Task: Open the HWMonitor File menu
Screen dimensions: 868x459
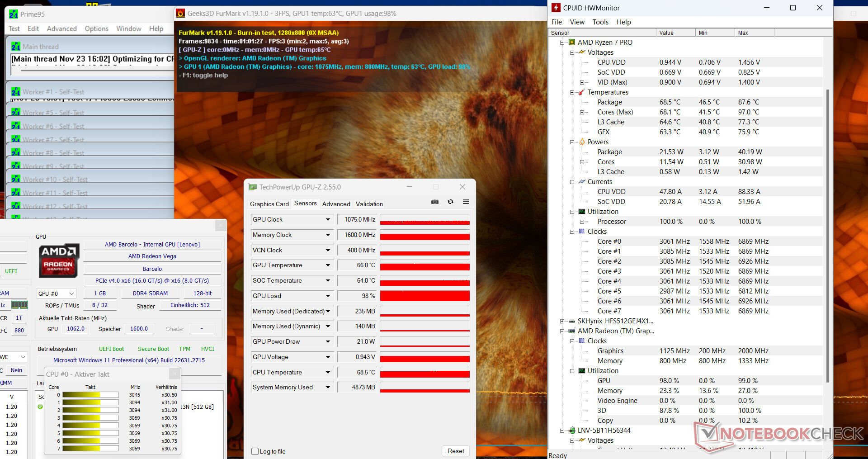Action: (x=557, y=22)
